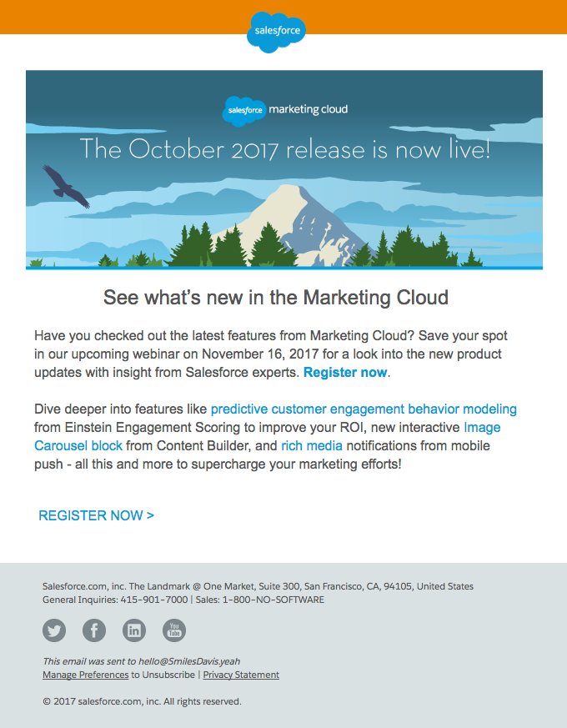Click the General Inquiries phone number 415-901-7000
Screen dimensions: 567x728
tap(155, 600)
